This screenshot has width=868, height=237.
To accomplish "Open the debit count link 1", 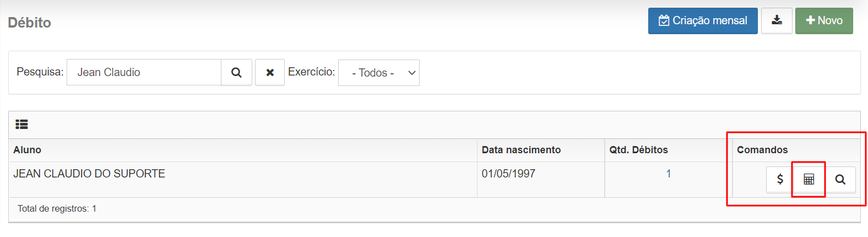I will coord(669,174).
